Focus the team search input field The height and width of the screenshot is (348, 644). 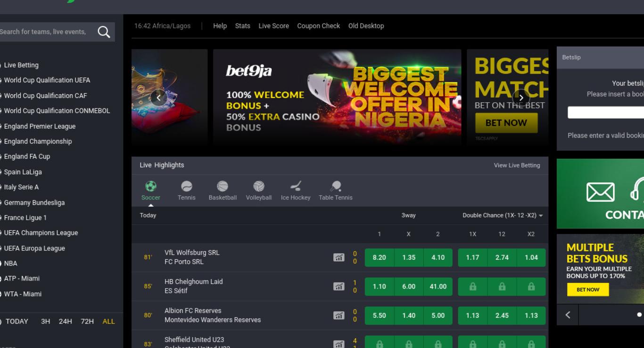click(46, 32)
